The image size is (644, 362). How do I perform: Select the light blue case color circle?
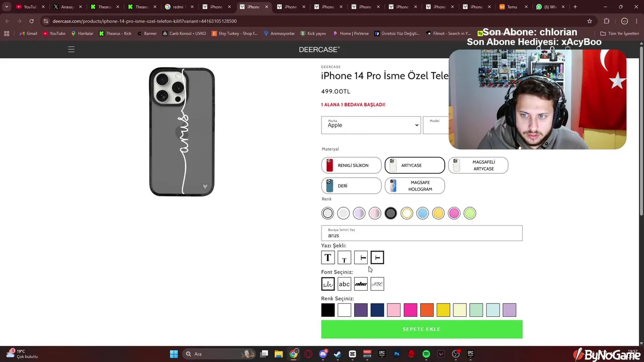click(x=423, y=213)
